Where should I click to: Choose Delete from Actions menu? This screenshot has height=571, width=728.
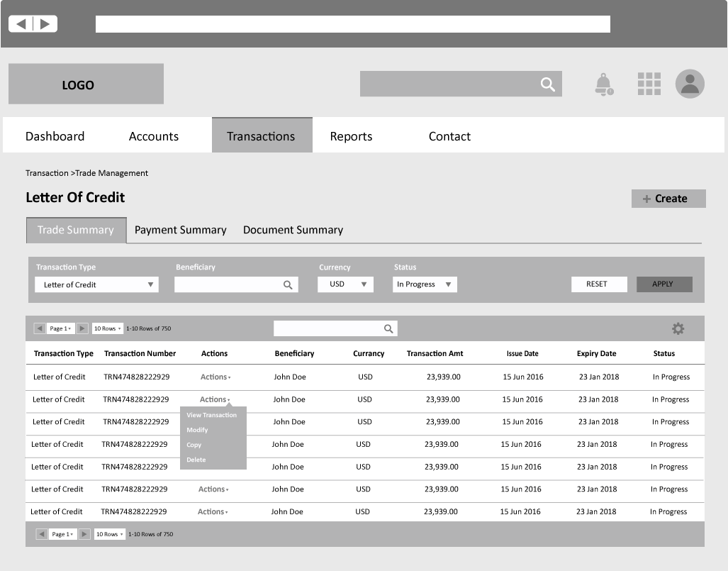196,460
